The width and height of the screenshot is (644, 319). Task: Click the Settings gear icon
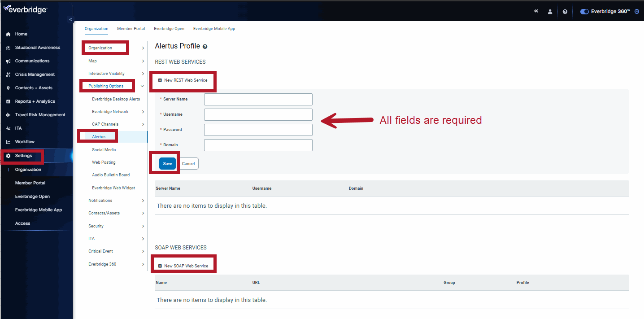click(x=8, y=156)
